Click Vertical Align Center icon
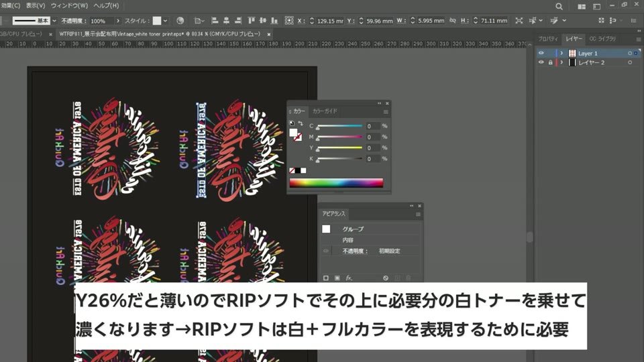 (263, 20)
